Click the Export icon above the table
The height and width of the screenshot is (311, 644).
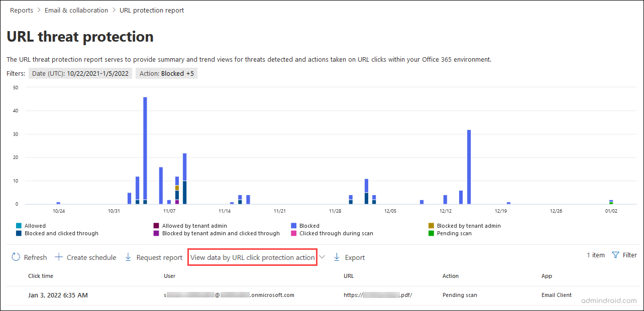(x=337, y=257)
